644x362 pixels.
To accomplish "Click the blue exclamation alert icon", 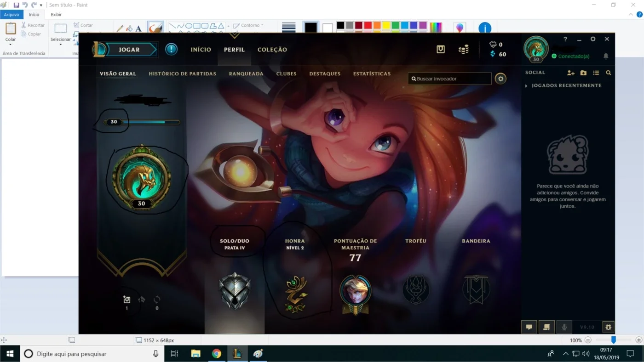I will pyautogui.click(x=172, y=49).
